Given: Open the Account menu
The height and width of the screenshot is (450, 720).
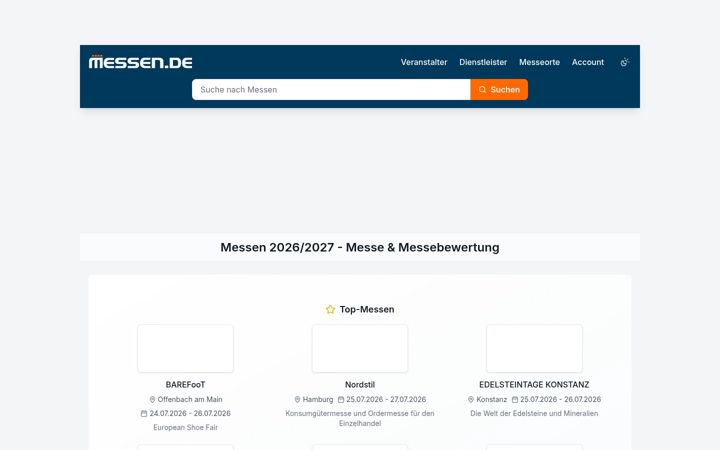Looking at the screenshot, I should pos(588,62).
